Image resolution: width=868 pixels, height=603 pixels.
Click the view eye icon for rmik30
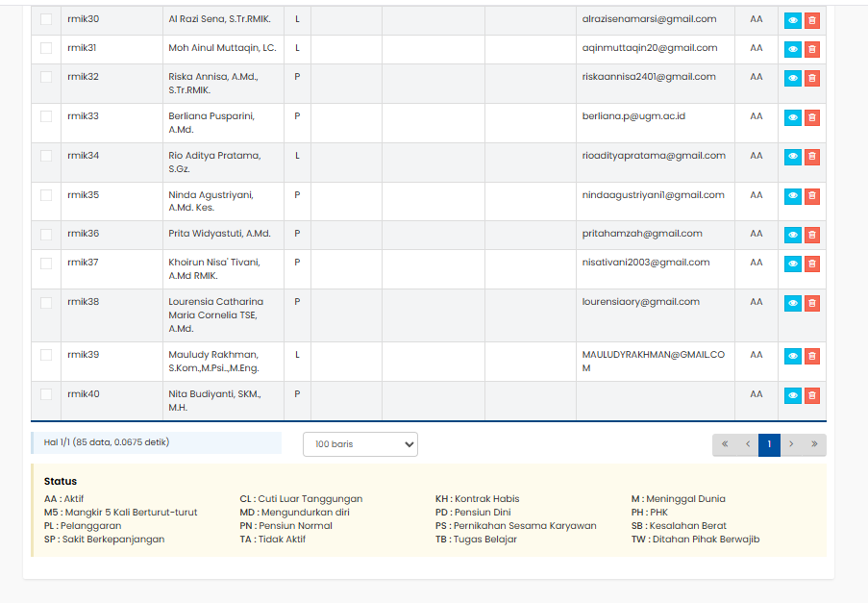[792, 21]
